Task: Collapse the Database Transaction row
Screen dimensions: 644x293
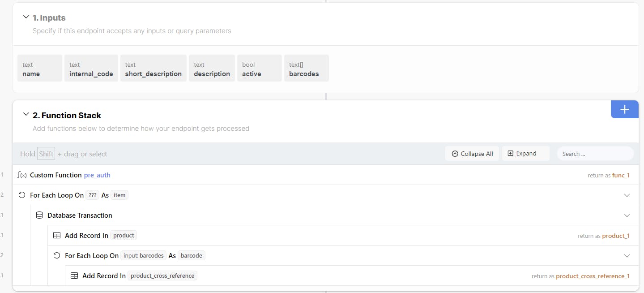Action: coord(627,215)
